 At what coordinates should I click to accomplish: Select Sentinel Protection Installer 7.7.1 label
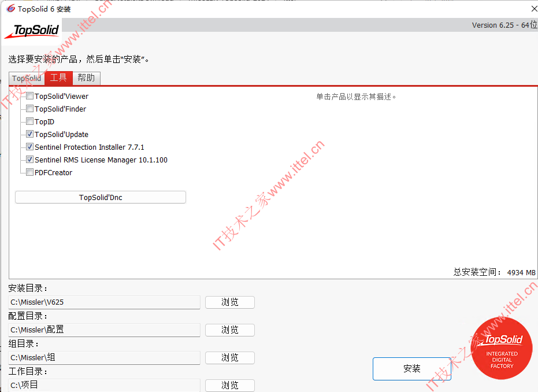pyautogui.click(x=90, y=147)
